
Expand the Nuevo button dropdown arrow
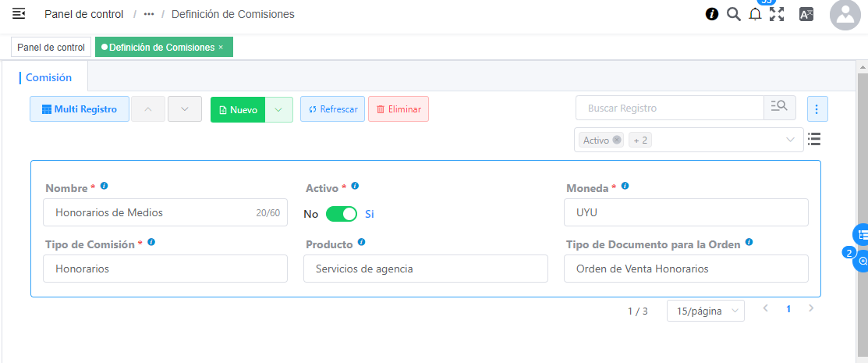pyautogui.click(x=278, y=109)
